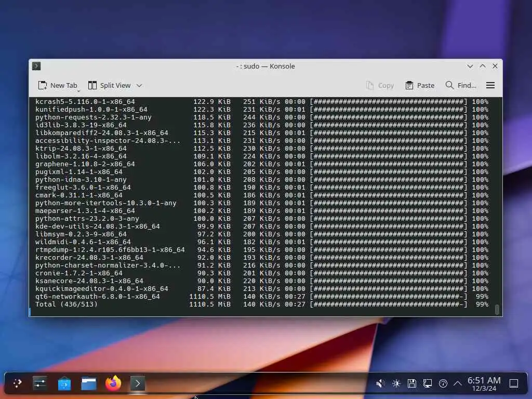The width and height of the screenshot is (532, 399).
Task: Click libmsym-0.2.3-9-x86_64 package text
Action: tap(81, 234)
